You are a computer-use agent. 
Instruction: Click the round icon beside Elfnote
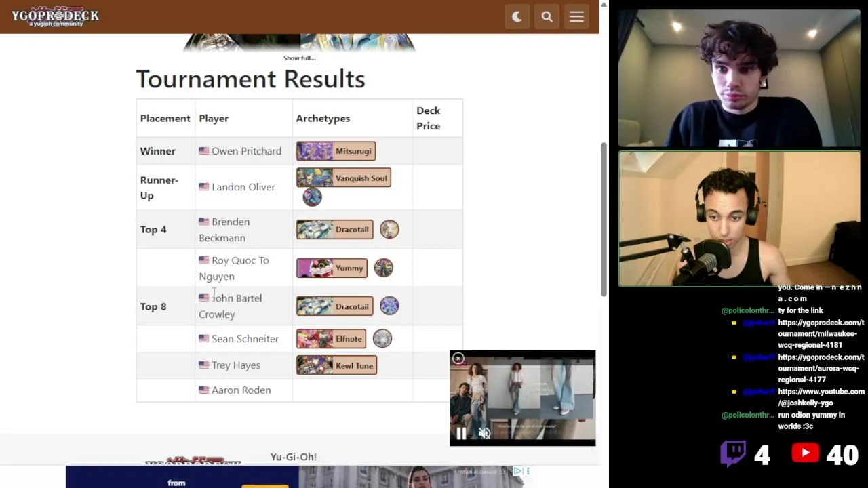click(382, 338)
